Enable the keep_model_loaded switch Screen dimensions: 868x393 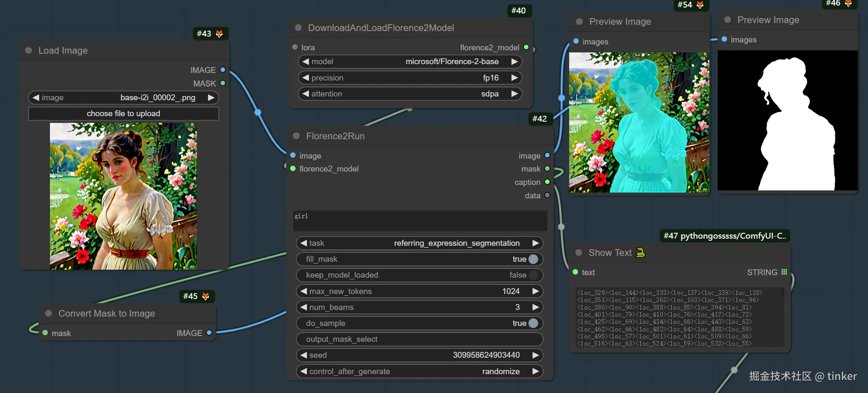click(x=533, y=275)
